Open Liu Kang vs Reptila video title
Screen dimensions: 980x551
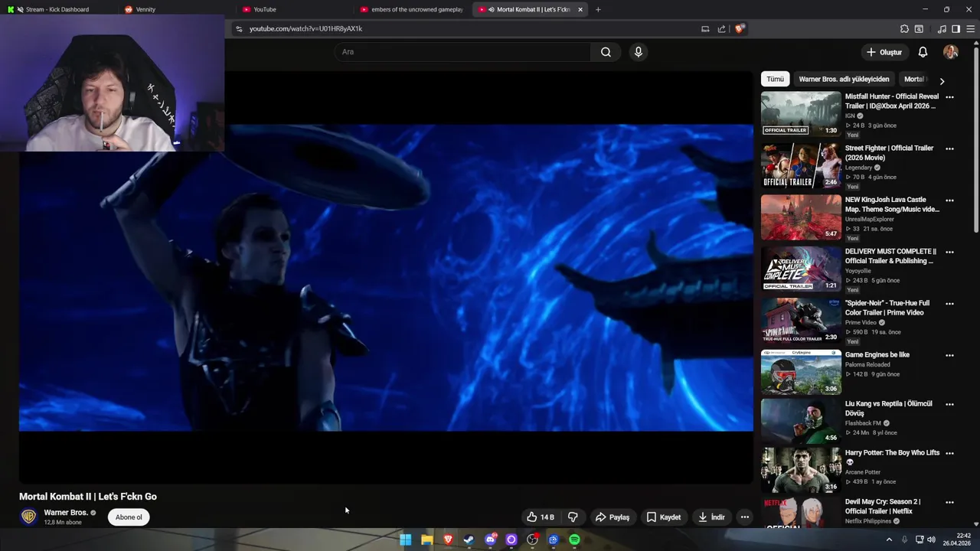(889, 408)
